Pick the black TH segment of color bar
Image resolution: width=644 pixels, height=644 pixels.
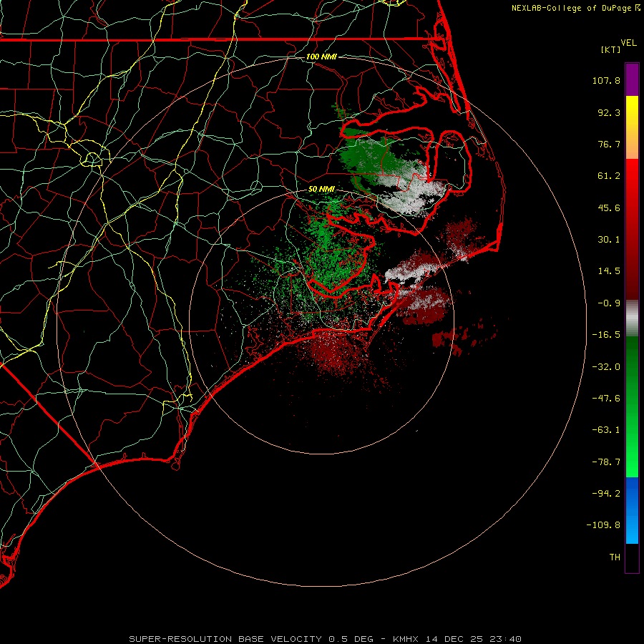[x=632, y=558]
